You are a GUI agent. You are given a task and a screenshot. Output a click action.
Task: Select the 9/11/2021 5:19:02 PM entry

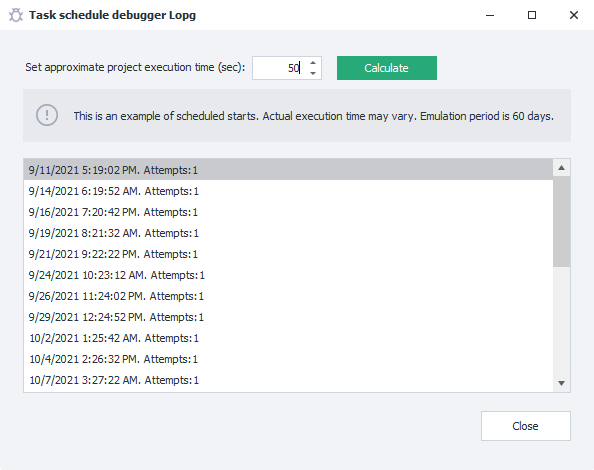tap(288, 170)
